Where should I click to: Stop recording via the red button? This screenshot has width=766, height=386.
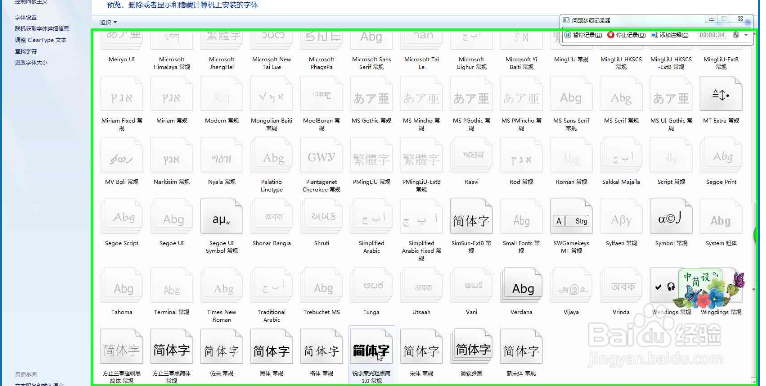(627, 35)
